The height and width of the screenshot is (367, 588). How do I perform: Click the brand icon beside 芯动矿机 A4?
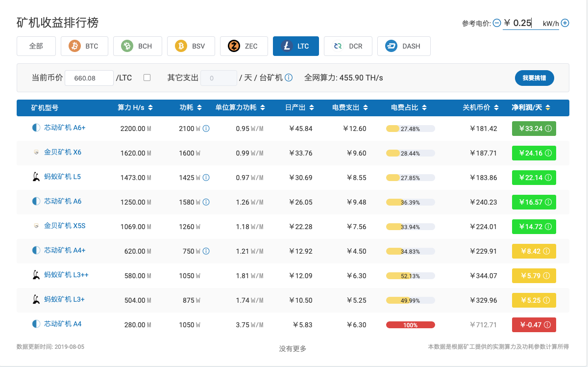tap(36, 324)
